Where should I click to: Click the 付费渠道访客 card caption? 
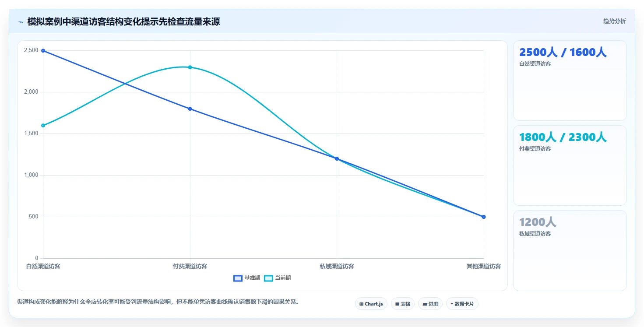click(x=535, y=149)
